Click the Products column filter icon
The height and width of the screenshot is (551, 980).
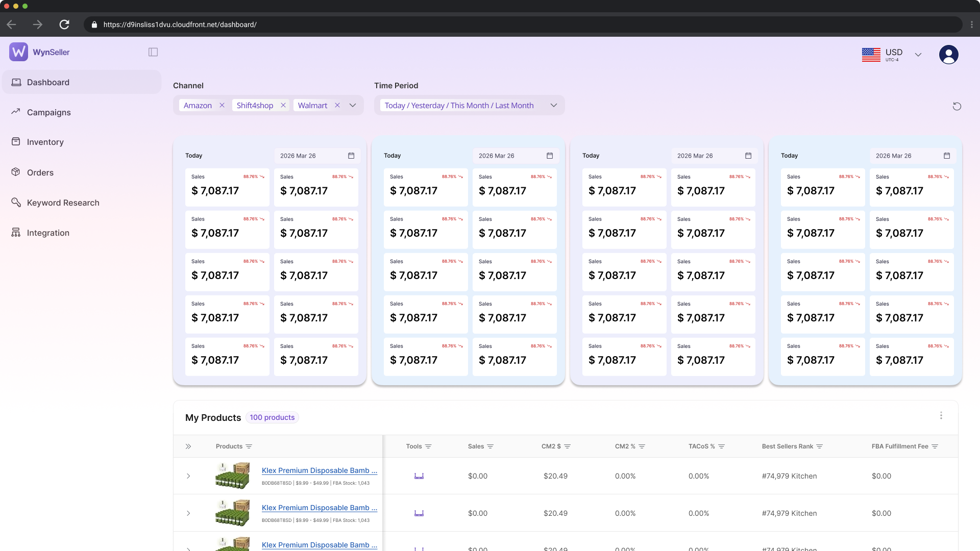(x=249, y=446)
